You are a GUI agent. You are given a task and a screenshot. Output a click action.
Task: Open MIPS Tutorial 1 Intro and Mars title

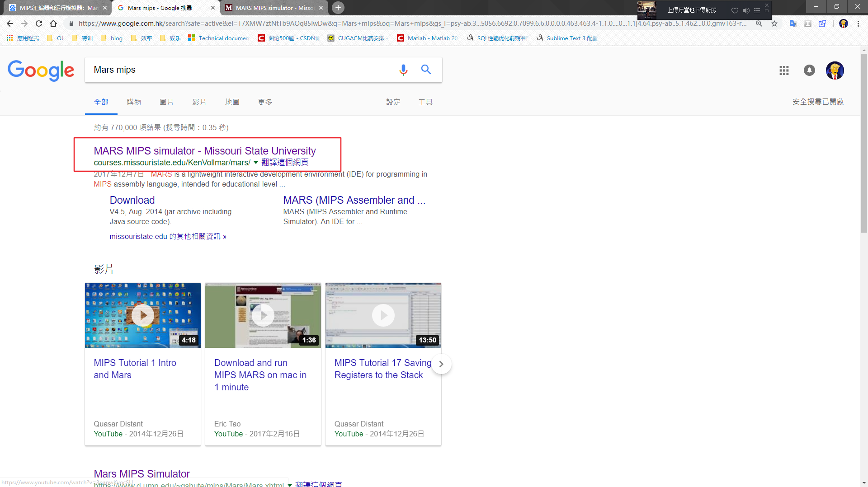[135, 369]
